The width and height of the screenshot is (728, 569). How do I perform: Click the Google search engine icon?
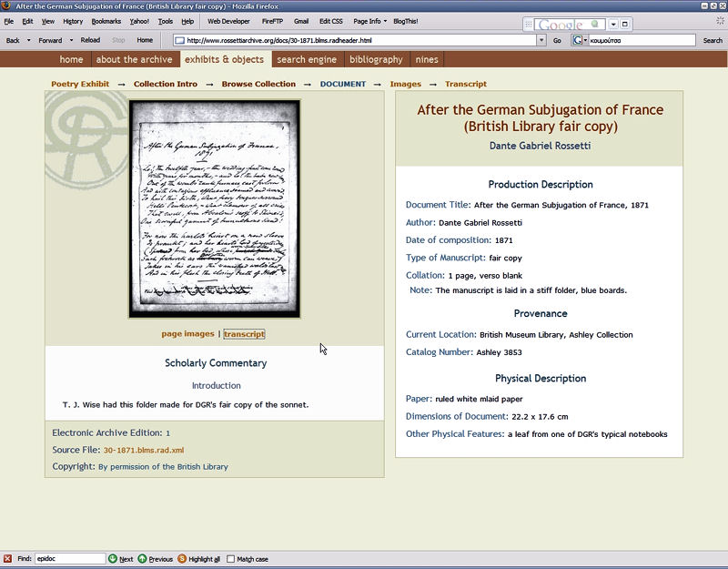578,40
